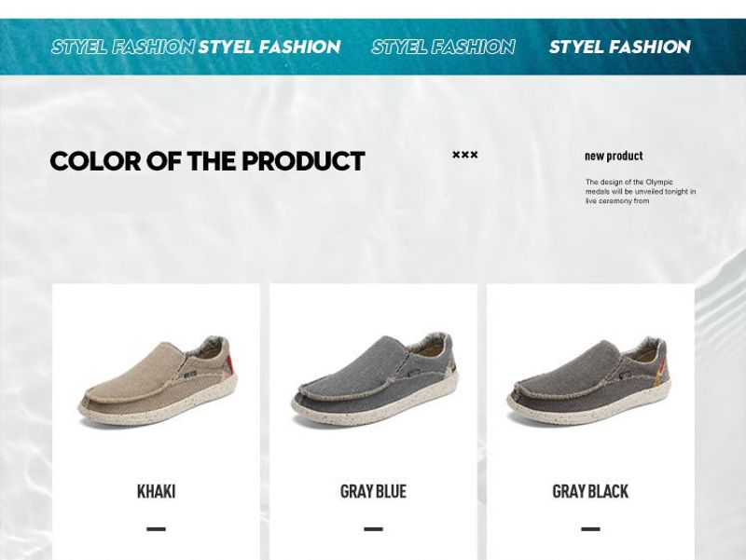Select the GRAY BLUE label
Viewport: 746px width, 560px height.
coord(374,491)
